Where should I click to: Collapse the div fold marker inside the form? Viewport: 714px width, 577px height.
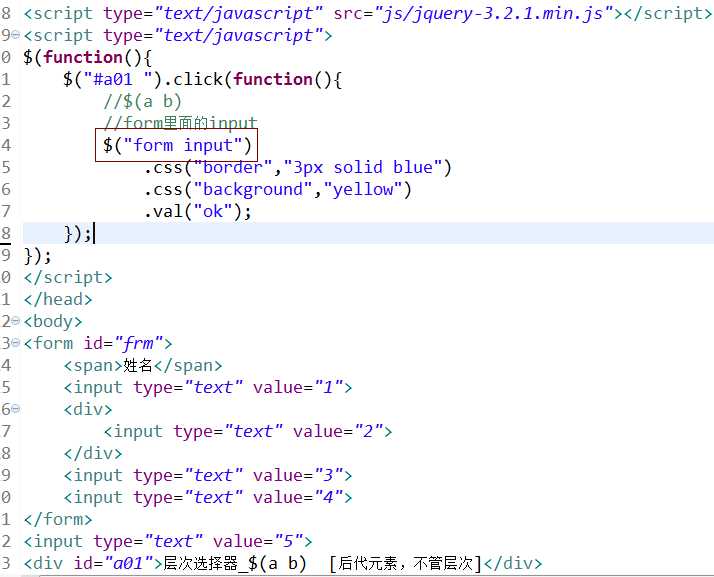15,408
